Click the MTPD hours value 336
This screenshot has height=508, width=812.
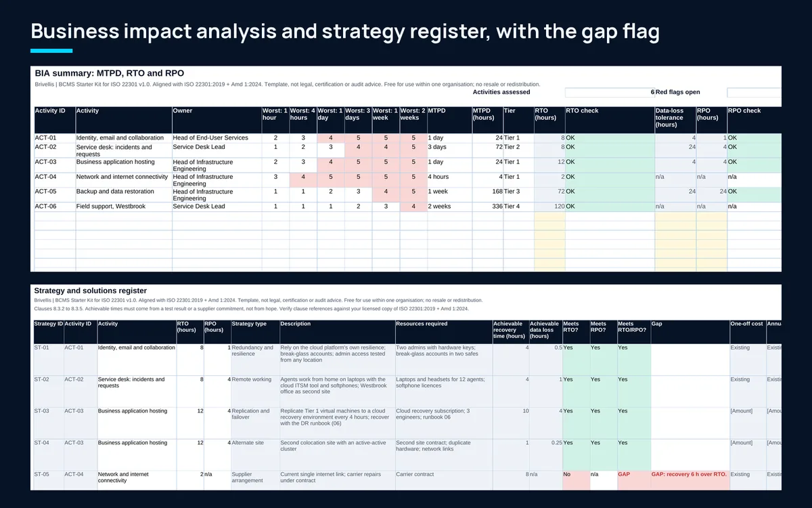click(487, 207)
